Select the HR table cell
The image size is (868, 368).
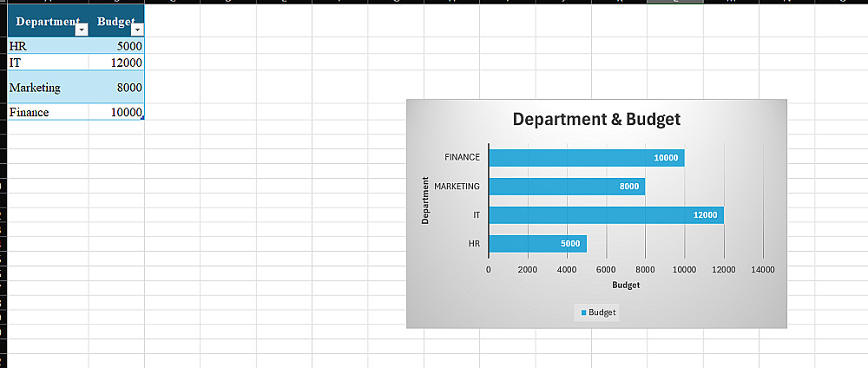(48, 46)
